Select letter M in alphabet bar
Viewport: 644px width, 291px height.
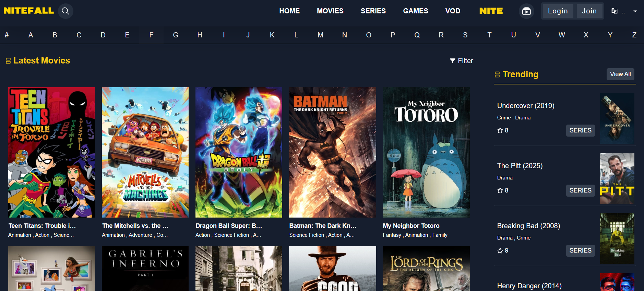(320, 35)
